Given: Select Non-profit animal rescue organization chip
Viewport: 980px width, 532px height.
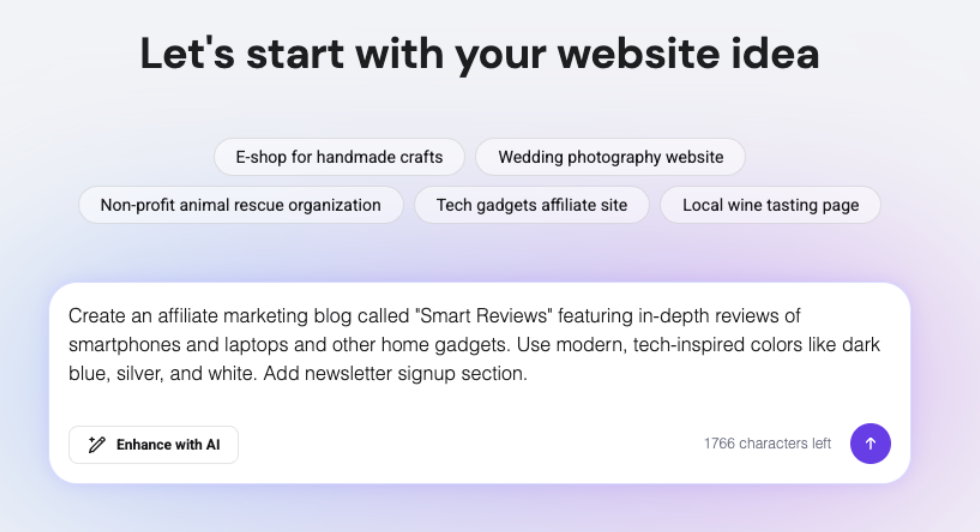Looking at the screenshot, I should (241, 205).
